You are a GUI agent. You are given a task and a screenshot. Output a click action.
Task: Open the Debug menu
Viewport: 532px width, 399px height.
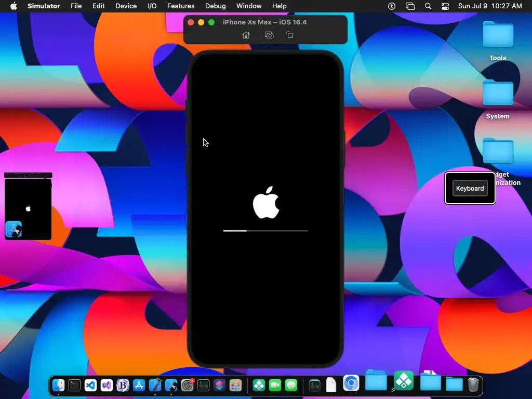click(x=216, y=6)
